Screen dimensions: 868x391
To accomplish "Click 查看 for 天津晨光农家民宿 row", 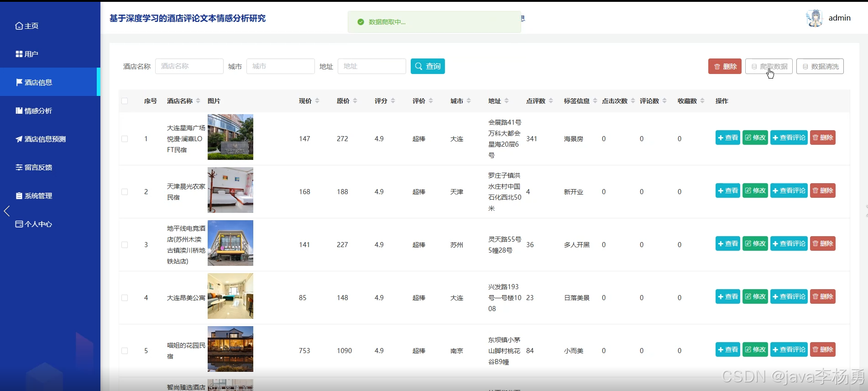I will pyautogui.click(x=728, y=190).
